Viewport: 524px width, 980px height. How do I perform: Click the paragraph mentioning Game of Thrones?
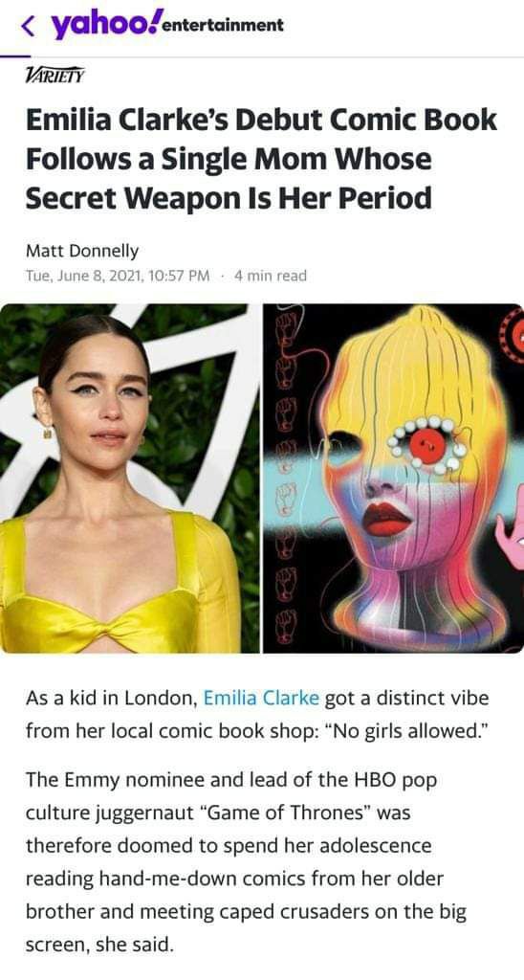(x=246, y=862)
